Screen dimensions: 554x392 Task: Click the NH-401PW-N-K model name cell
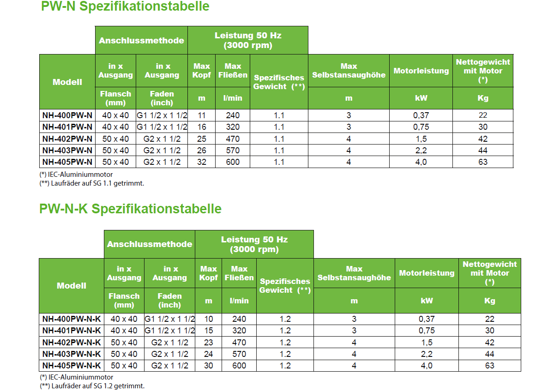(x=72, y=331)
